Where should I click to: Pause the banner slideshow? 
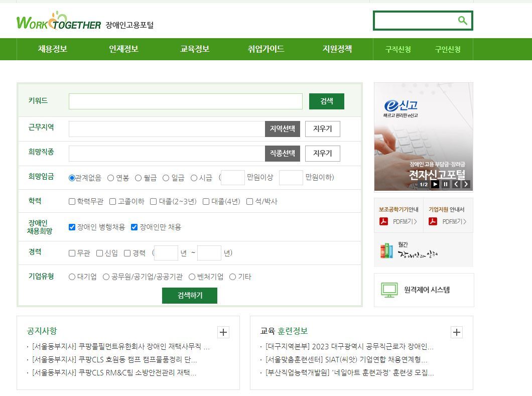coord(446,184)
